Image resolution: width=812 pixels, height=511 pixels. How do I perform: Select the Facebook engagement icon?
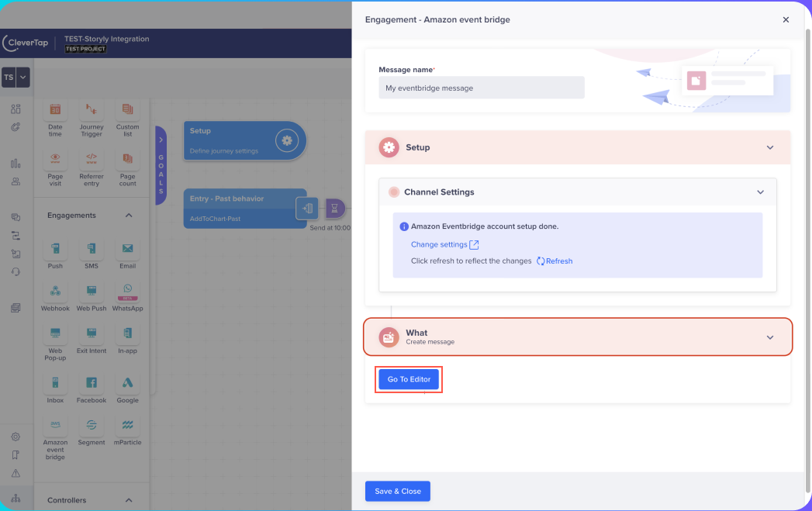point(92,383)
